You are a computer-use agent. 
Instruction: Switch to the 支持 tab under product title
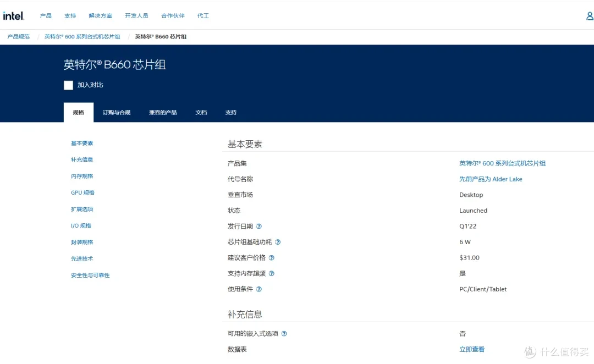(x=231, y=113)
